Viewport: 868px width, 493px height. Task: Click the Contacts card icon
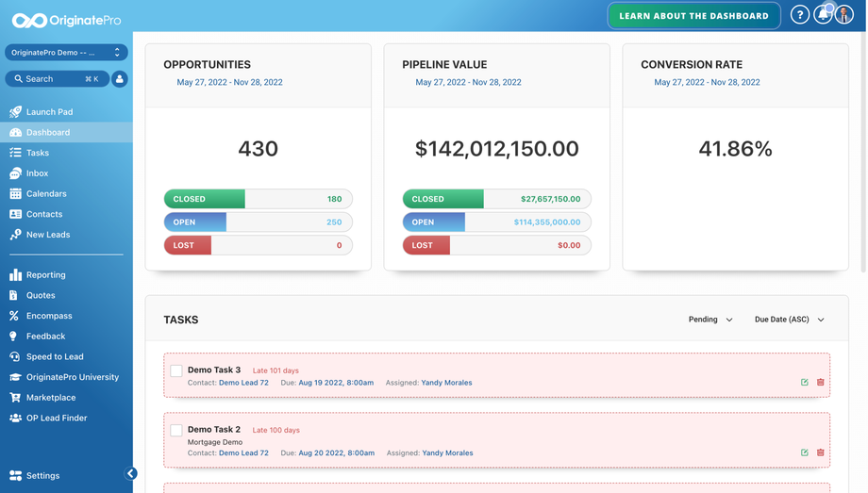(x=15, y=214)
